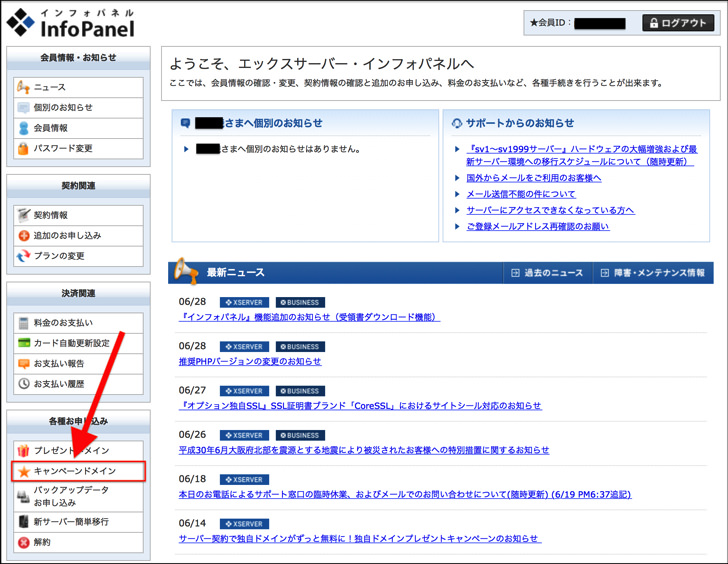Click the megaphone icon beside 最新ニュース
The width and height of the screenshot is (728, 564).
tap(186, 271)
